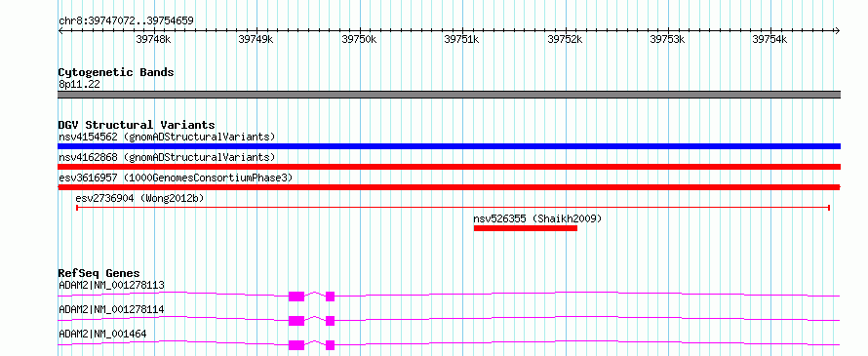Image resolution: width=868 pixels, height=356 pixels.
Task: Select the red nsv4162868 variant bar
Action: coord(449,167)
